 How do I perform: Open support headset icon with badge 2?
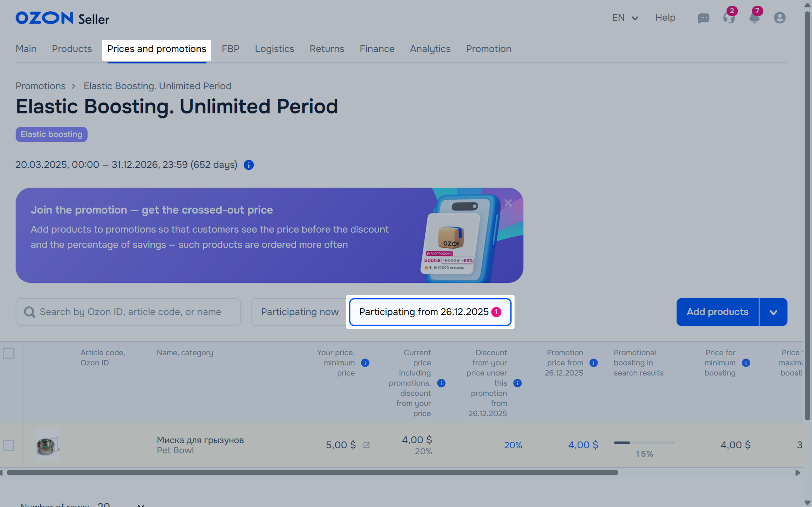click(x=729, y=18)
